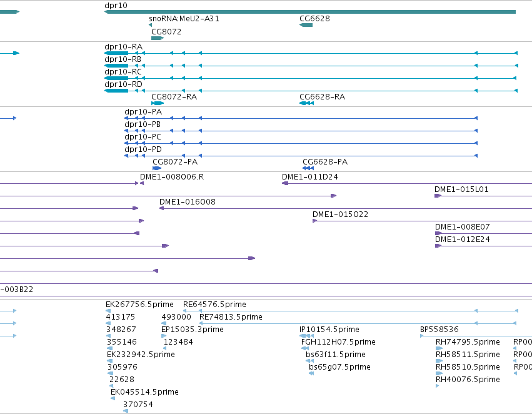Click the RH40076.5prime EST label
532x414 pixels.
tap(468, 380)
